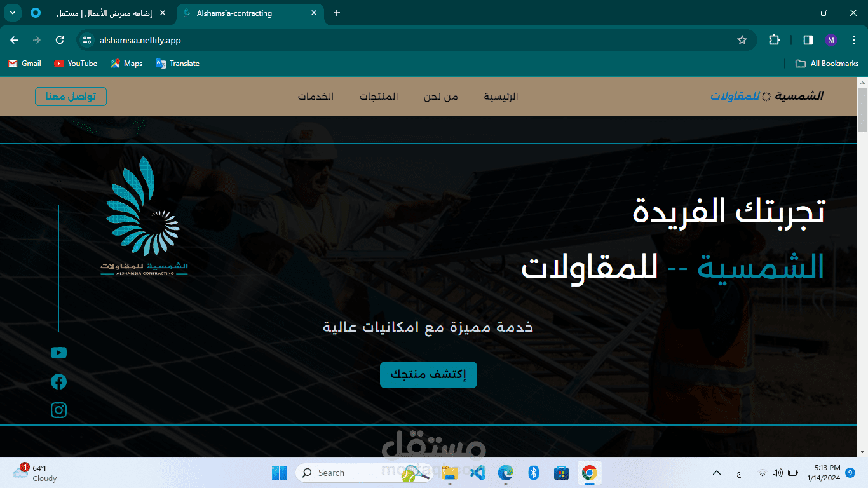The width and height of the screenshot is (868, 488).
Task: Open the notification badge showing 9
Action: (851, 473)
